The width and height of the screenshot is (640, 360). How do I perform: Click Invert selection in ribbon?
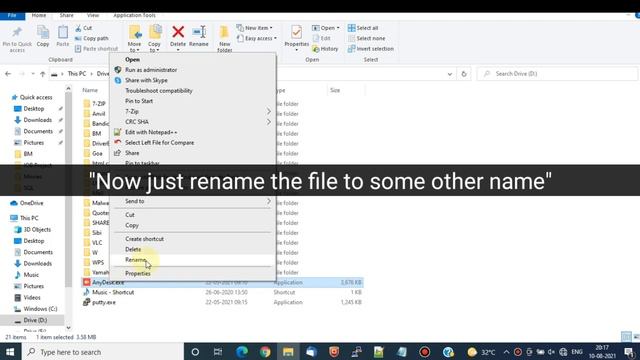tap(371, 49)
